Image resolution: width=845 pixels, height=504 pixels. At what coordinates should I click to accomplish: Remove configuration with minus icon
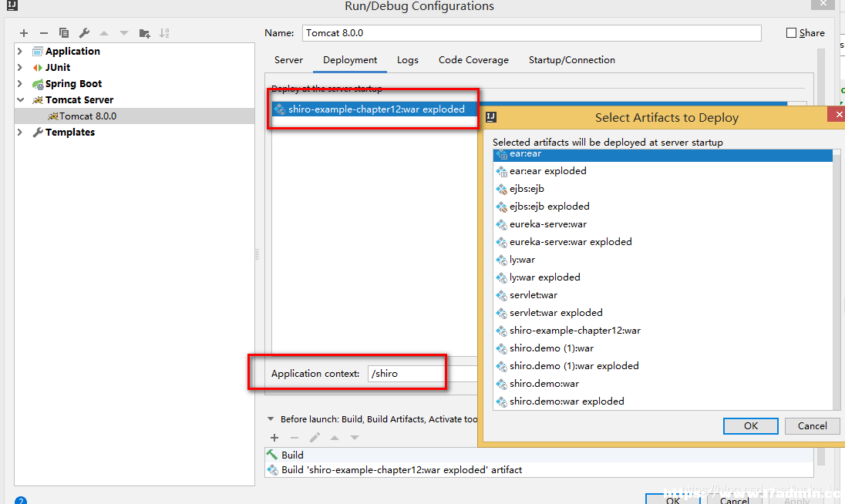[44, 33]
